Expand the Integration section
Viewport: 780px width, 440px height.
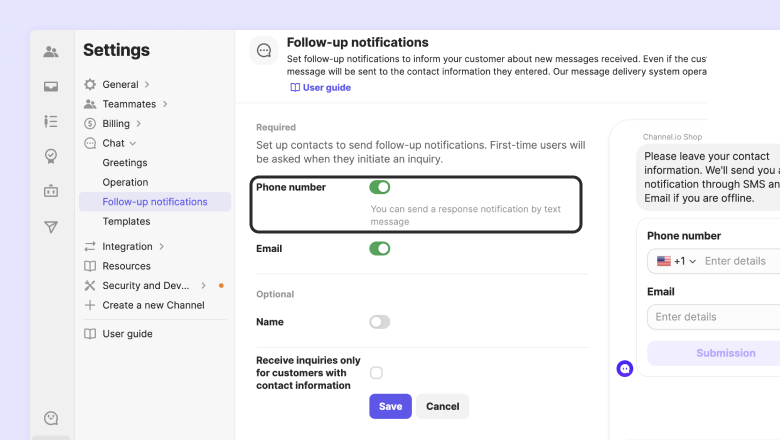127,246
